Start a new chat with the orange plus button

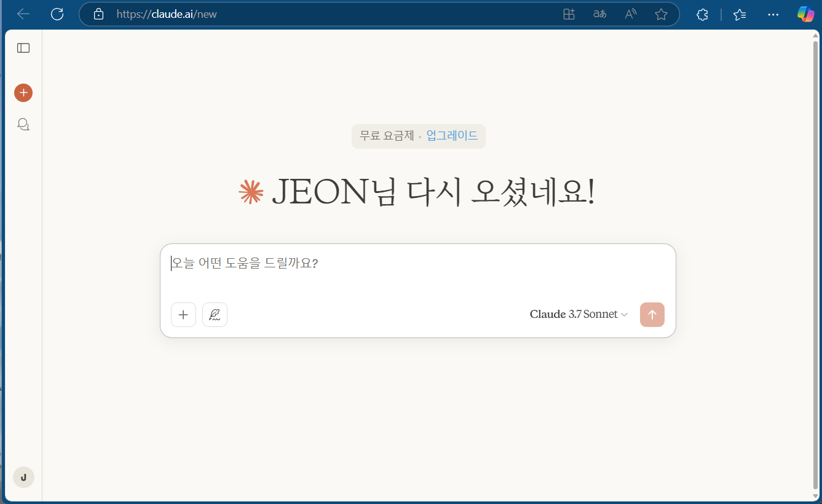23,93
